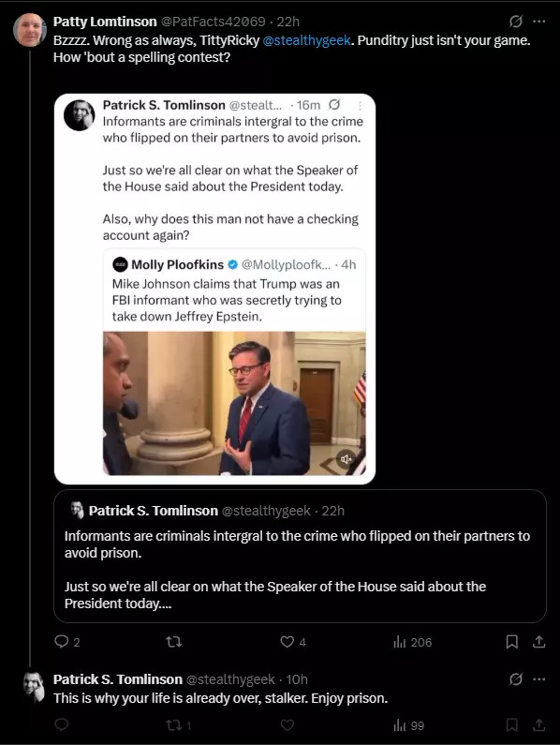Open the quoted Patrick S. Tomlinson tweet
This screenshot has width=560, height=745.
tap(300, 557)
